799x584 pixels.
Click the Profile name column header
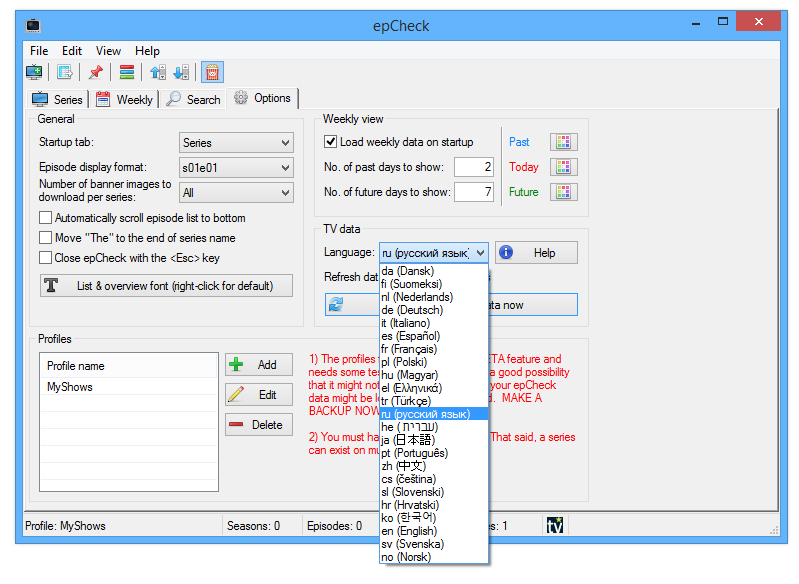pyautogui.click(x=129, y=365)
